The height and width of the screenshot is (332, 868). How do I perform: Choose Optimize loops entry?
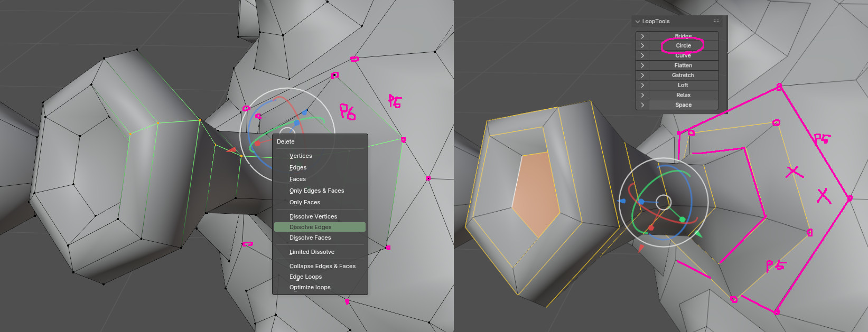tap(320, 287)
